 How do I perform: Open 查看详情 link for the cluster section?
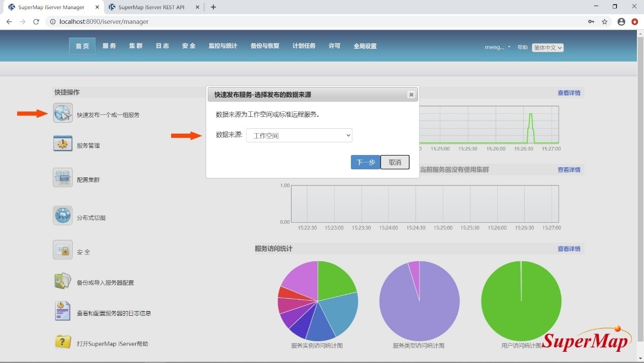[x=569, y=170]
